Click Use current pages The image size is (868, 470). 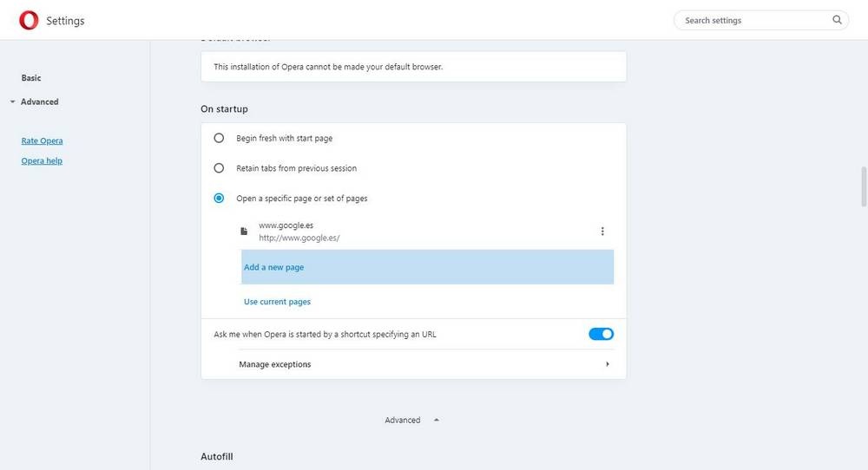(277, 302)
